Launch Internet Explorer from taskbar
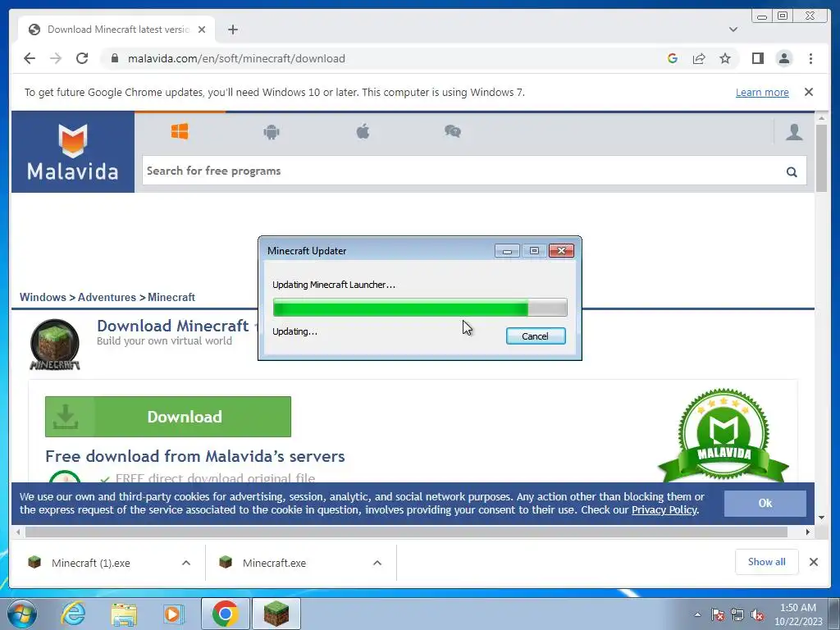Image resolution: width=840 pixels, height=630 pixels. pyautogui.click(x=72, y=614)
